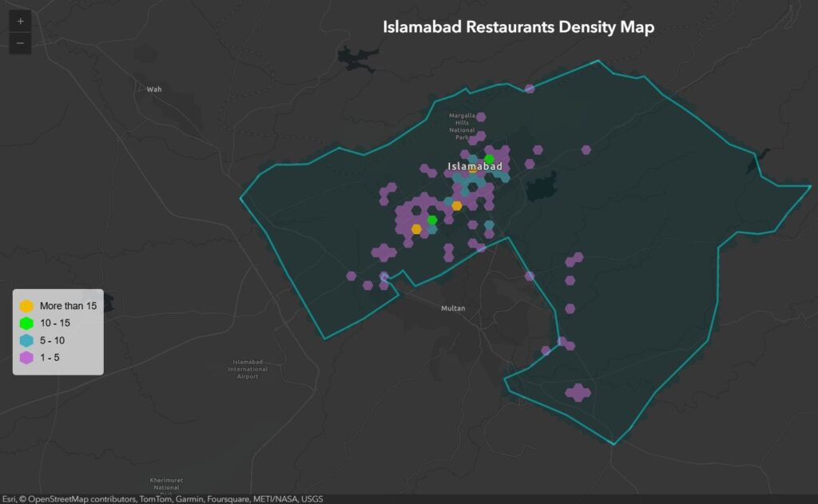Click the isolated purple hexagon on northern boundary
The image size is (818, 504).
(x=530, y=88)
